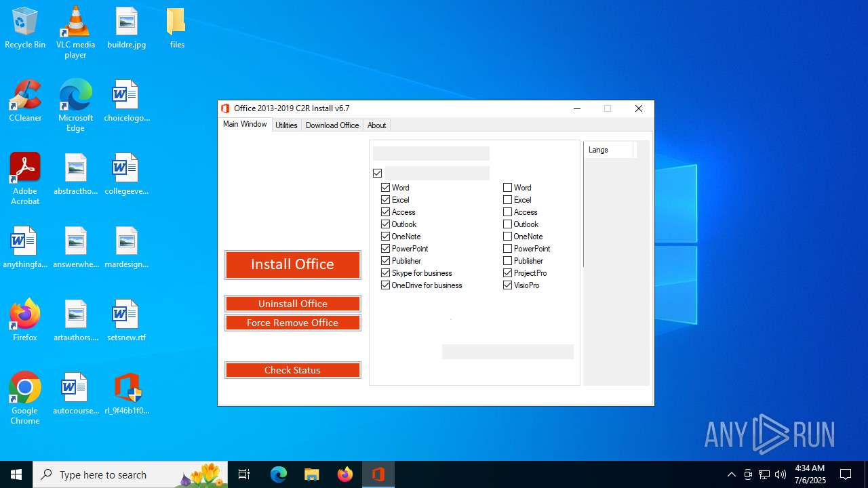Screen dimensions: 868x488
Task: Uncheck Excel in the left column
Action: [385, 200]
